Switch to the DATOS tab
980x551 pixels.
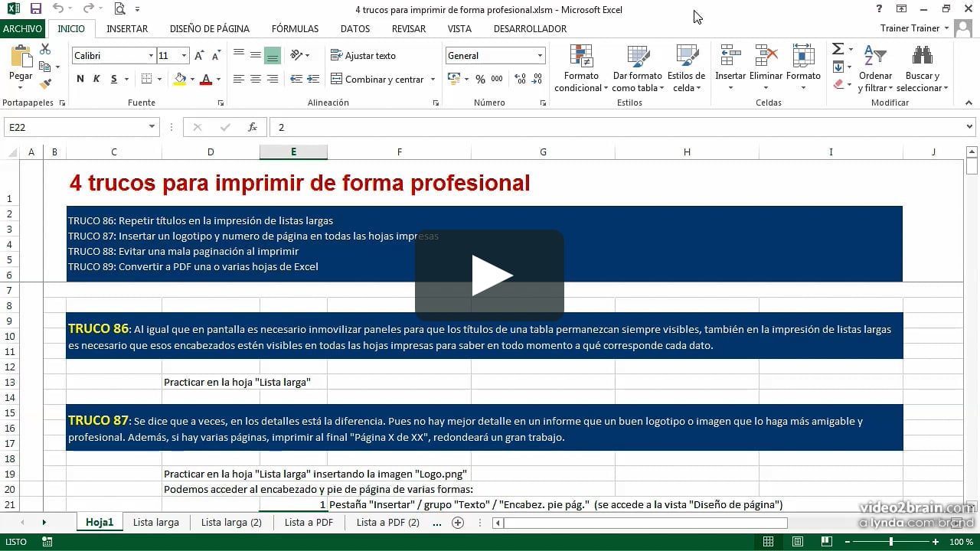[x=355, y=28]
